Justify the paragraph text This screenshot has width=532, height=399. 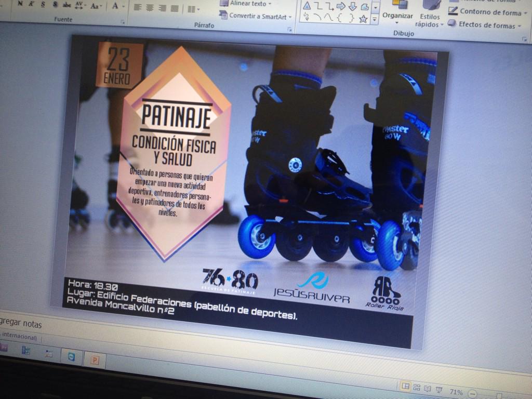[175, 8]
